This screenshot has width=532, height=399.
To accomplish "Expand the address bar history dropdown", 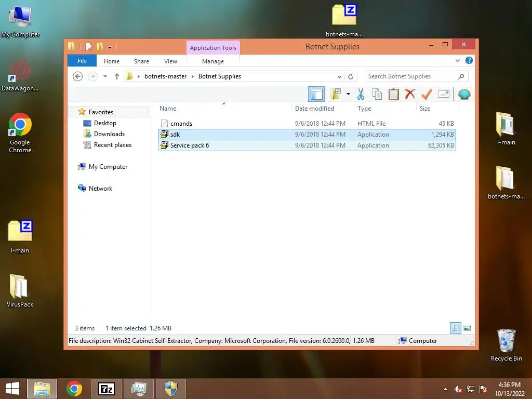I will 339,77.
